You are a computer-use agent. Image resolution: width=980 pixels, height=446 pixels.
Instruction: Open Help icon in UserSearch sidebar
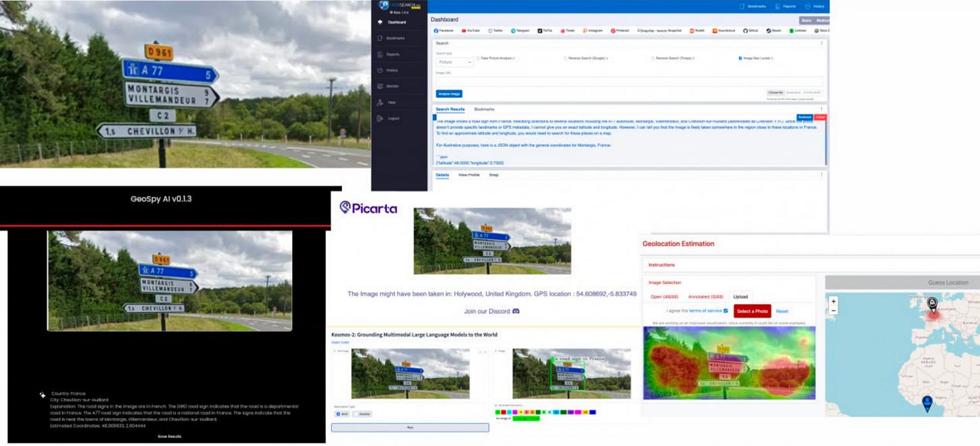[380, 102]
